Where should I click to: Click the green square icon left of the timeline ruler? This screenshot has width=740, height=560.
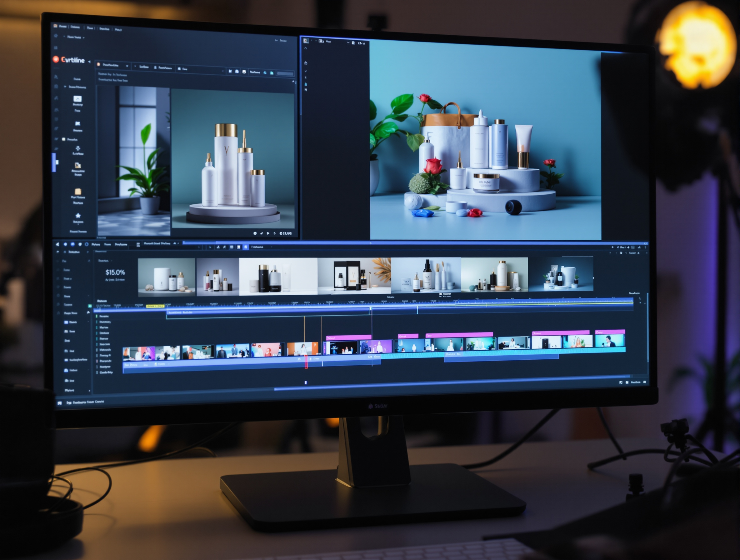(90, 306)
